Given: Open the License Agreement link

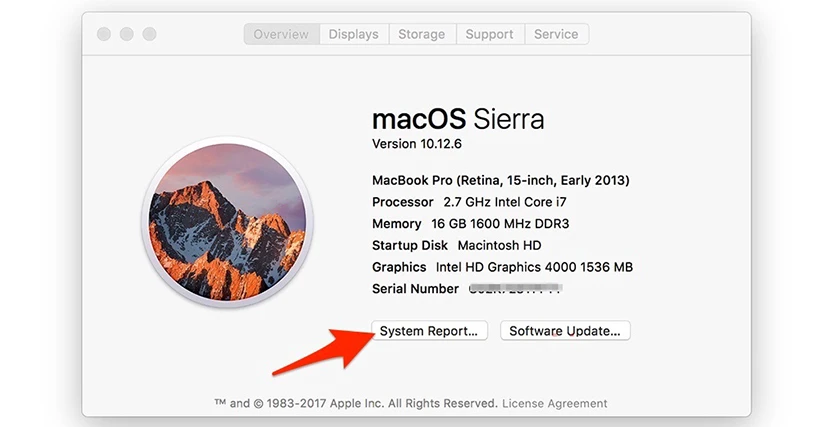Looking at the screenshot, I should click(554, 403).
